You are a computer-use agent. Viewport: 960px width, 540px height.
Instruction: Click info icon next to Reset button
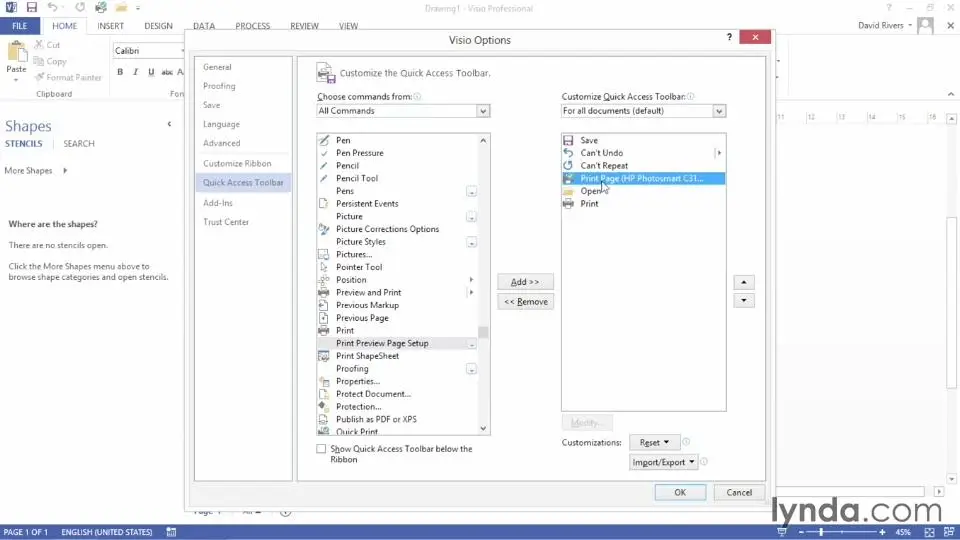(x=686, y=442)
